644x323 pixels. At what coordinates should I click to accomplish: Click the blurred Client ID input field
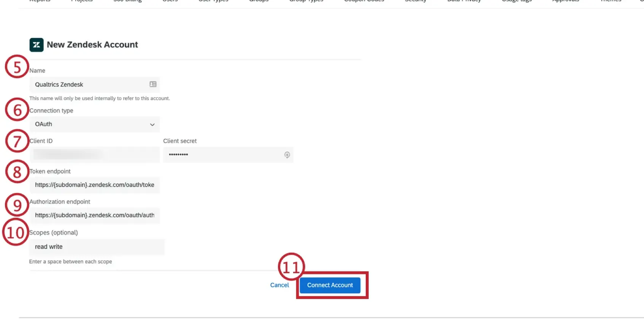point(95,155)
